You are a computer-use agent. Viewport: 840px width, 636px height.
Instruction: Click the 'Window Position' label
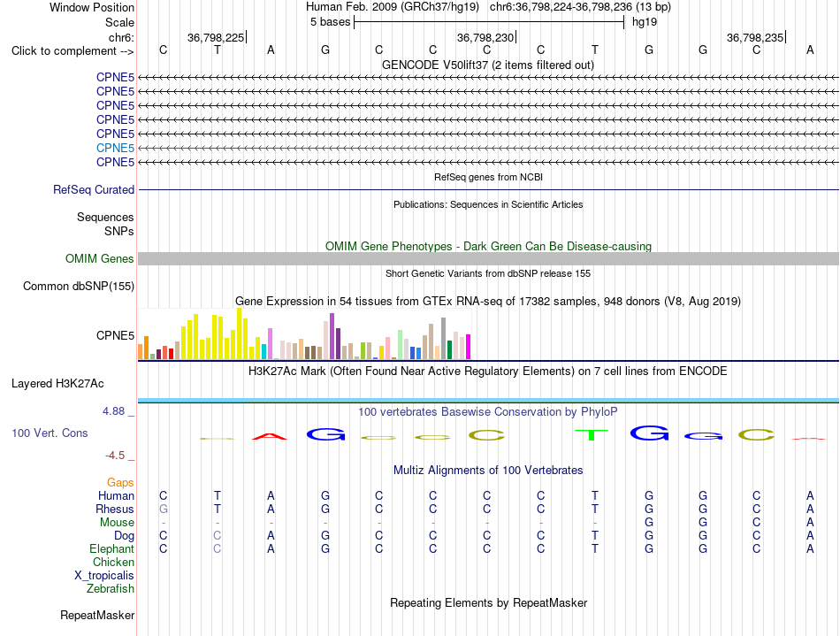92,7
